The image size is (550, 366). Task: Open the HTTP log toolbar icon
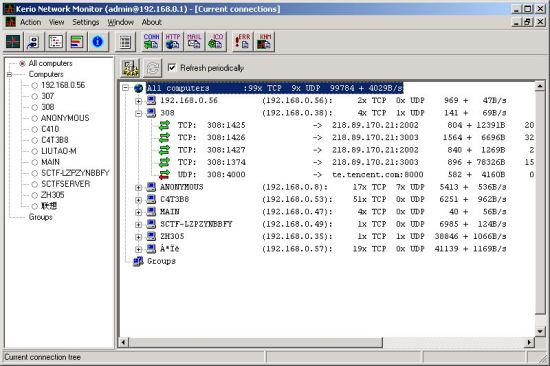point(173,42)
